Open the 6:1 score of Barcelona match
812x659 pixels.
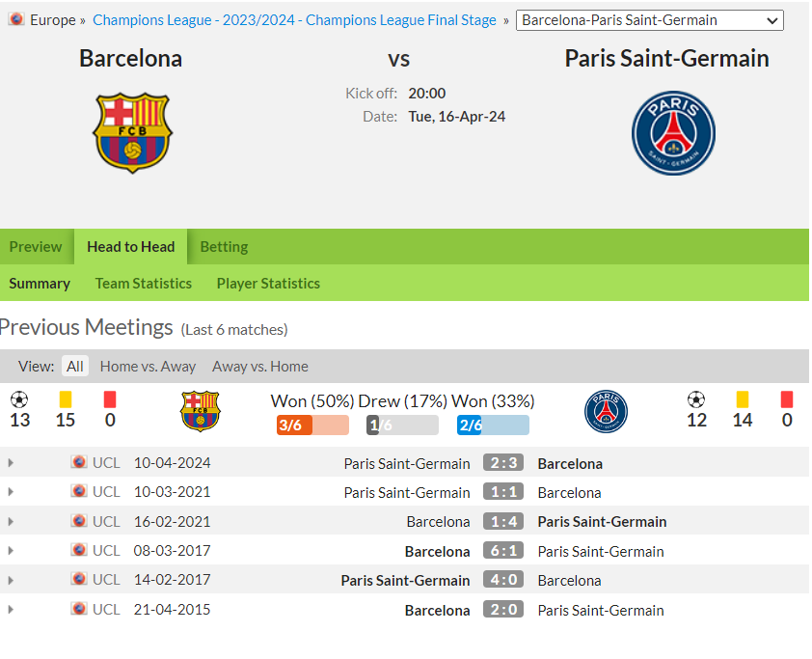point(503,550)
